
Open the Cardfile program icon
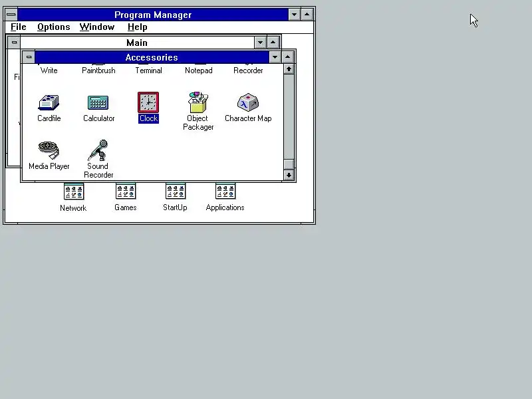click(49, 102)
